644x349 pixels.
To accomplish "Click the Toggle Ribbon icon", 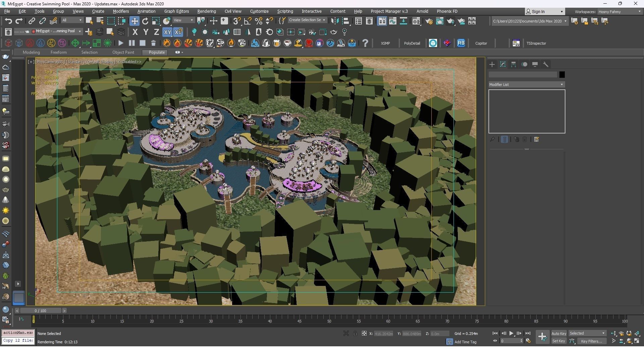I will pyautogui.click(x=382, y=21).
